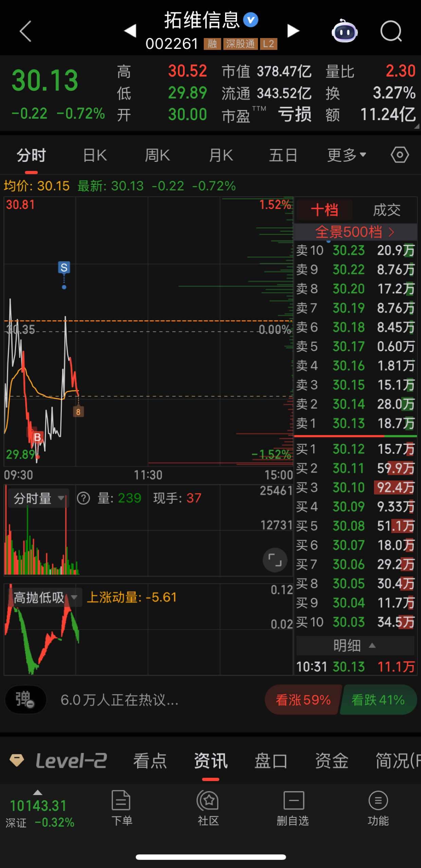Open 6.0万人正在热议 discussion
This screenshot has height=868, width=421.
coord(120,700)
